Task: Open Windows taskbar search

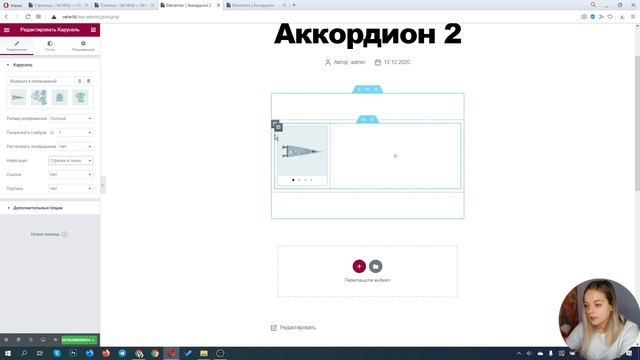Action: [24, 353]
